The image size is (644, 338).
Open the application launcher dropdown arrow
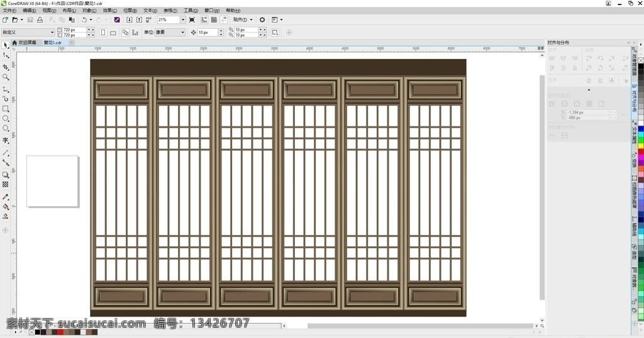(281, 19)
